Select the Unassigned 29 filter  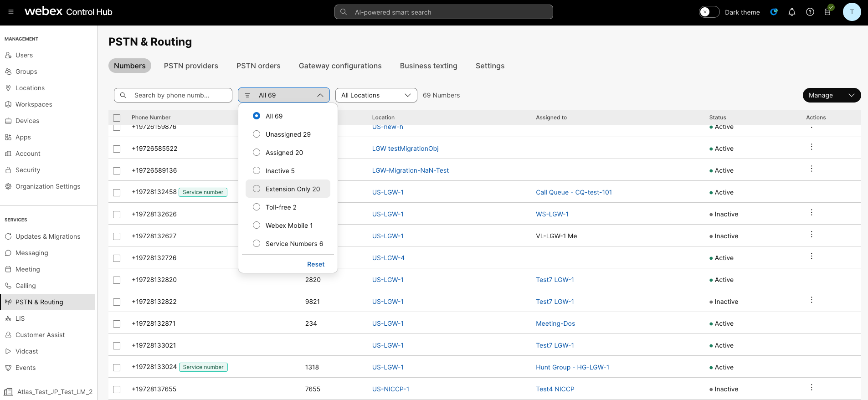pos(288,134)
